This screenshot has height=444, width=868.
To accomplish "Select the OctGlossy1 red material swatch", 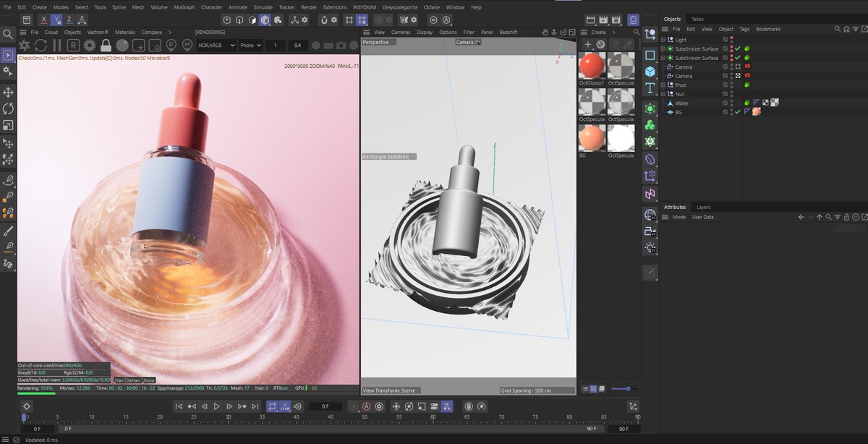I will pyautogui.click(x=591, y=67).
